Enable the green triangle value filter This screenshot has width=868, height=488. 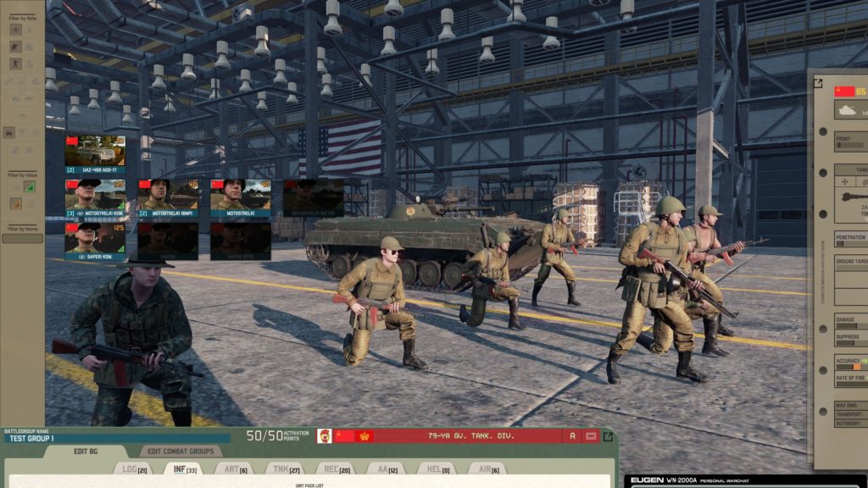[30, 186]
